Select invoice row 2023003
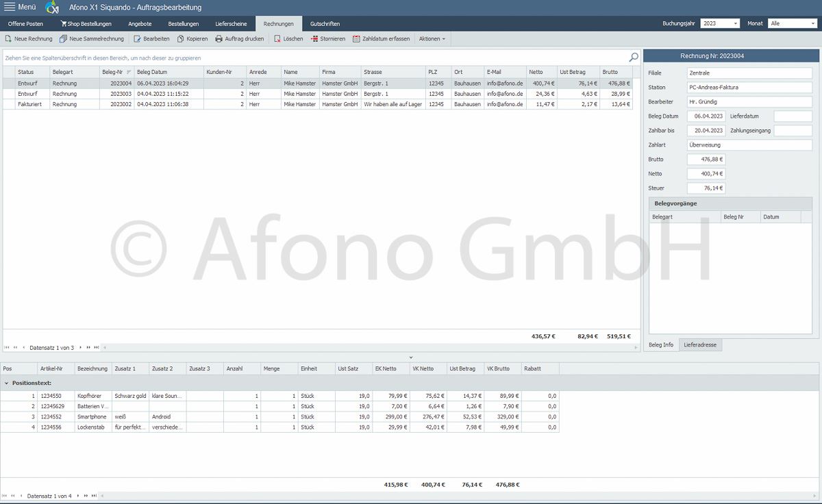This screenshot has height=504, width=822. pos(319,94)
